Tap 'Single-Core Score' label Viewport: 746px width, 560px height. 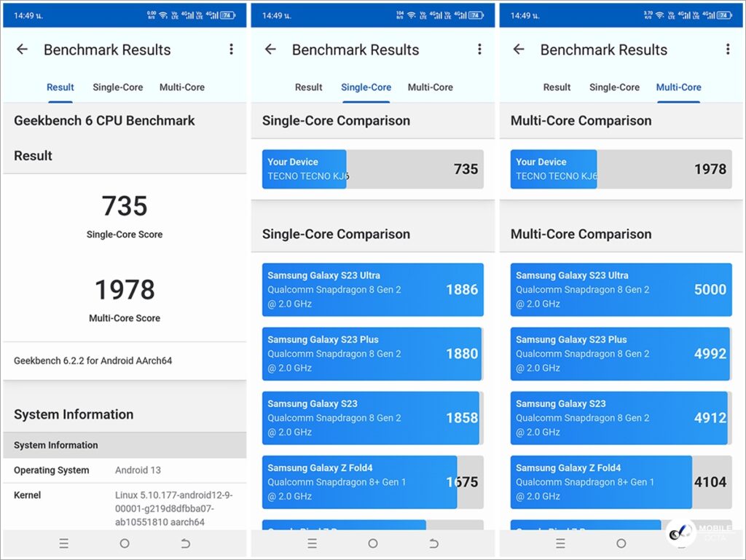click(x=125, y=234)
